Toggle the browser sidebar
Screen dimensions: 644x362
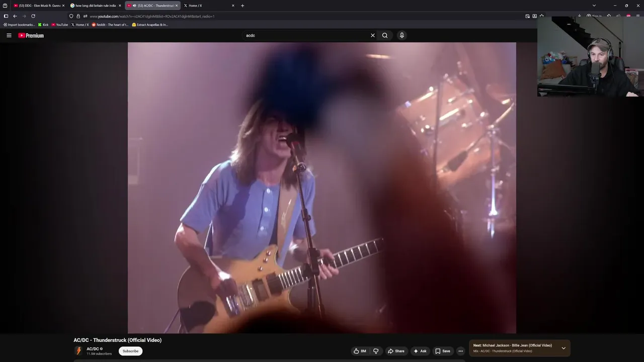[6, 16]
